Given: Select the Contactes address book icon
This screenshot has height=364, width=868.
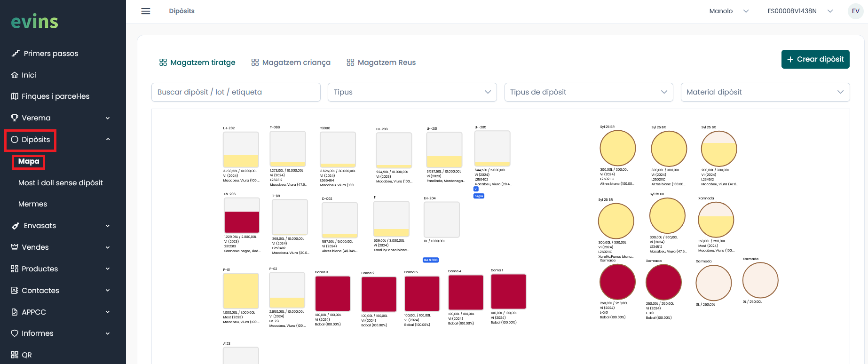Looking at the screenshot, I should pos(15,290).
